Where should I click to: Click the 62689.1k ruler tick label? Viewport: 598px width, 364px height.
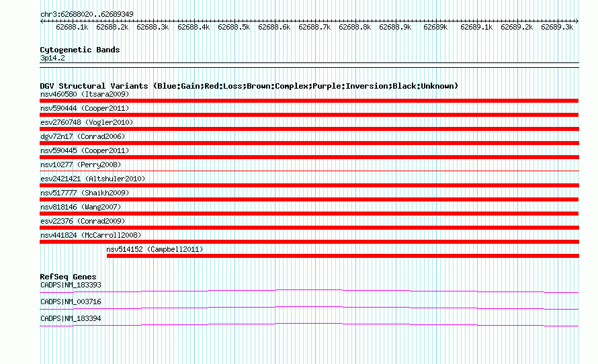tap(477, 28)
